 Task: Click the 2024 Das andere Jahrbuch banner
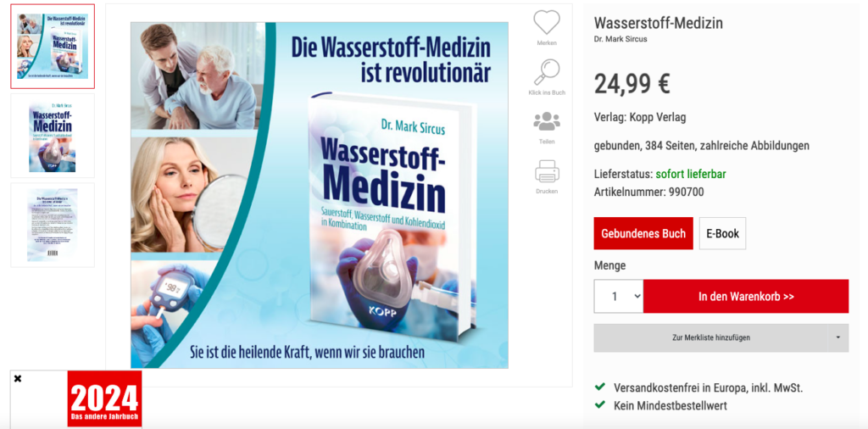tap(104, 399)
